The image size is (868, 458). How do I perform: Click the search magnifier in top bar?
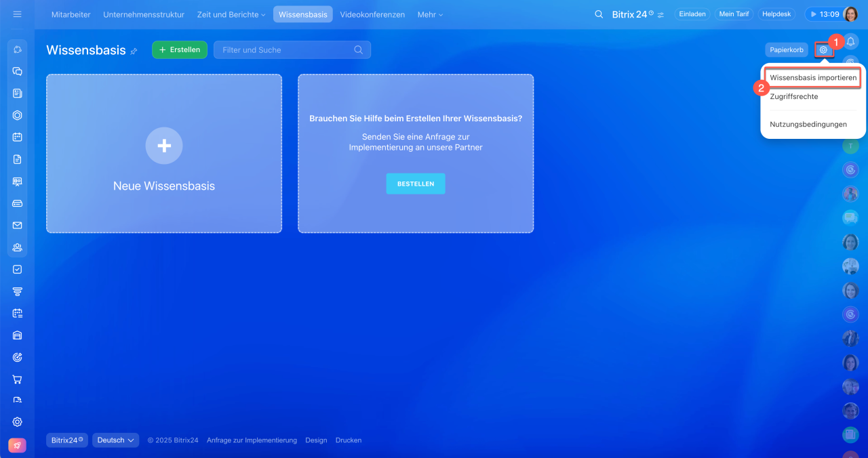pos(598,14)
